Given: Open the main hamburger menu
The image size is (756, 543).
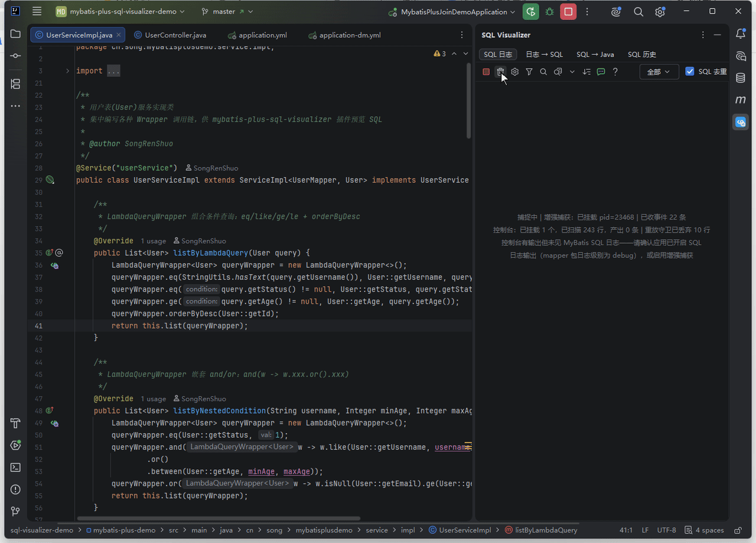Looking at the screenshot, I should coord(37,12).
